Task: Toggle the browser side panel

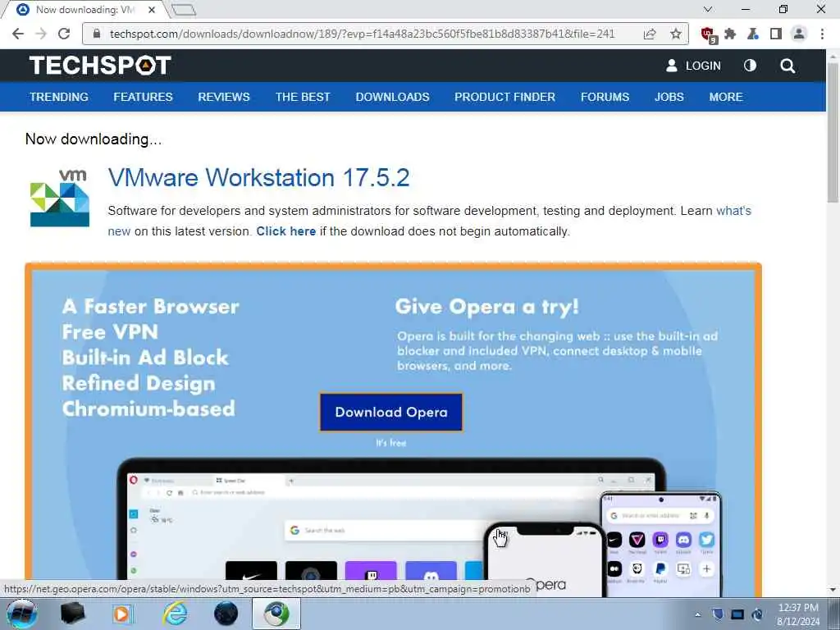Action: (x=775, y=34)
